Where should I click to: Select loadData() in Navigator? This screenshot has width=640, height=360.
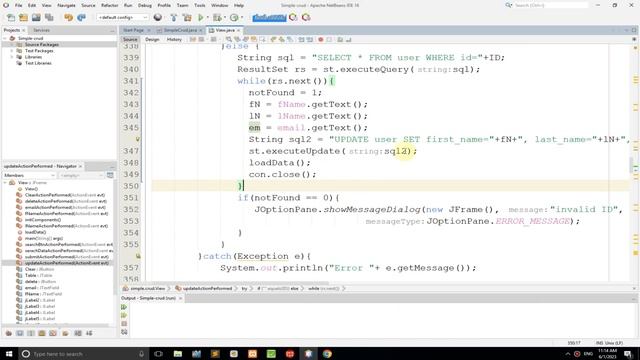coord(35,232)
